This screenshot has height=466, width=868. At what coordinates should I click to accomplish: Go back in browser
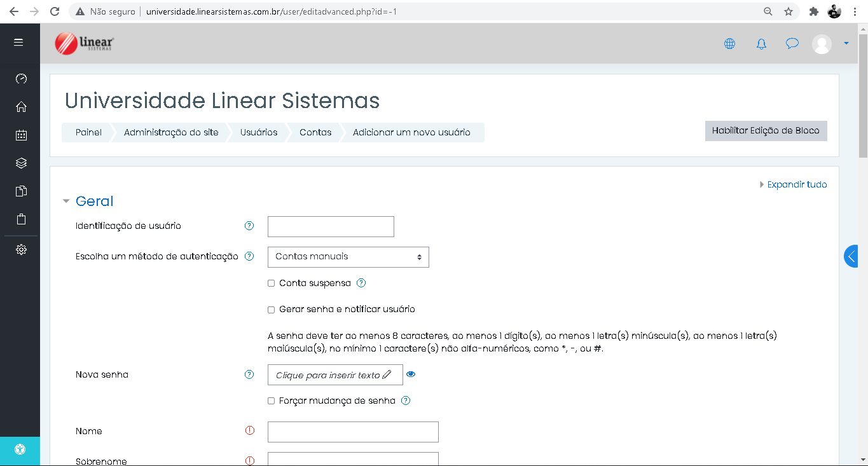pos(14,11)
